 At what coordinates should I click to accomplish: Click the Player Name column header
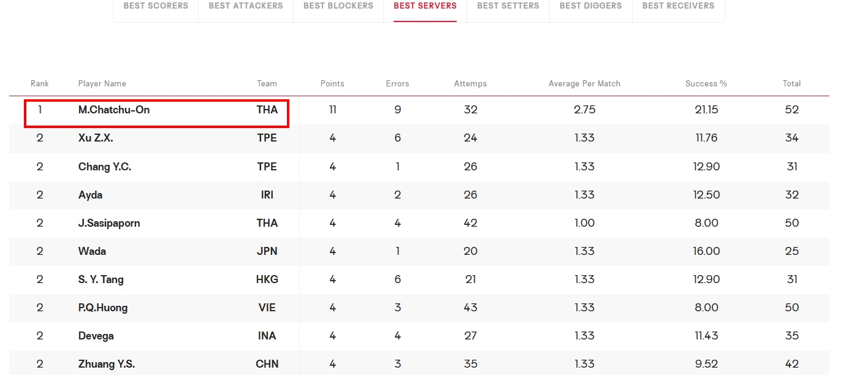click(102, 83)
